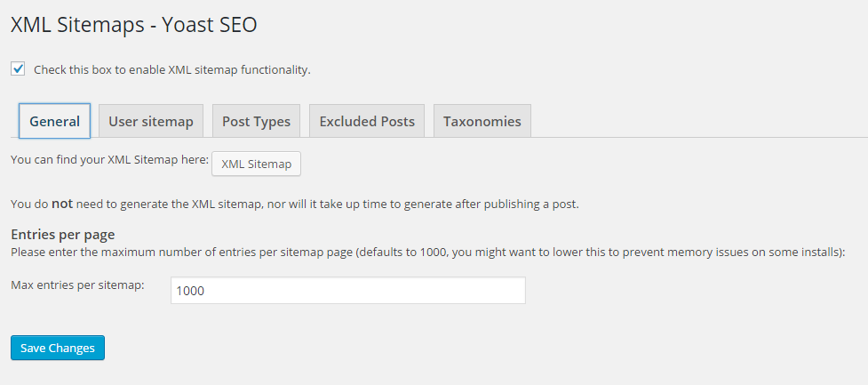
Task: Click the 'after publishing a post' sentence ending
Action: pyautogui.click(x=516, y=204)
